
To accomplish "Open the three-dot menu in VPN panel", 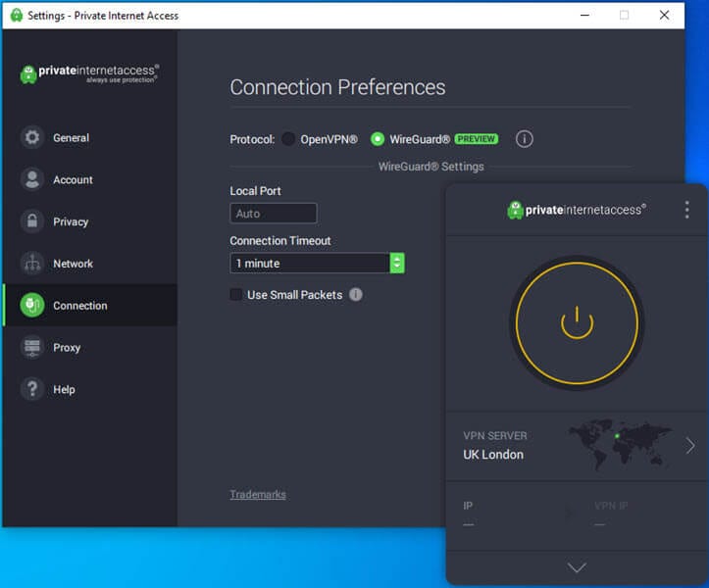I will click(686, 210).
